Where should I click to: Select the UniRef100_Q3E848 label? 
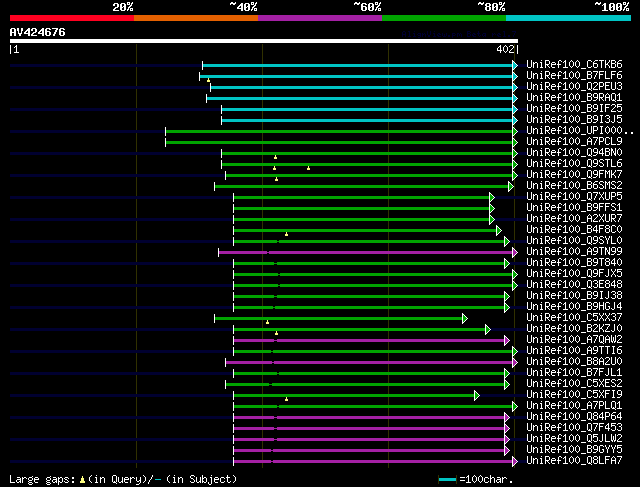(574, 285)
